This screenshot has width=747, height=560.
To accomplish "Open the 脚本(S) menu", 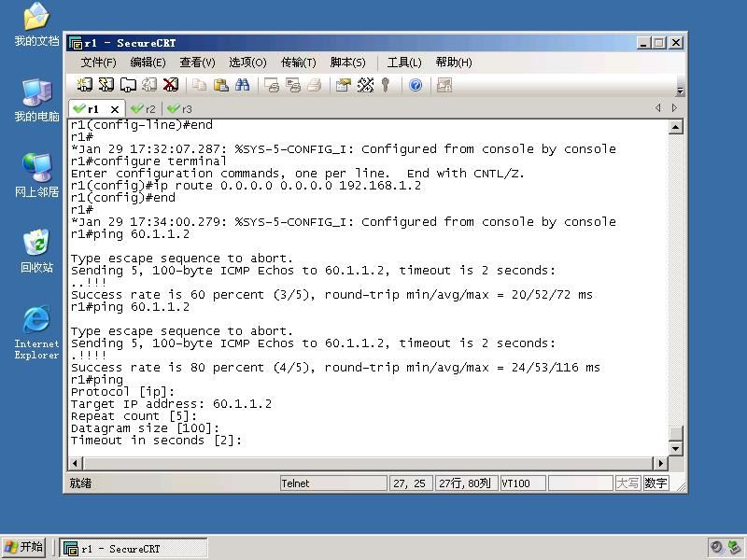I will 347,63.
